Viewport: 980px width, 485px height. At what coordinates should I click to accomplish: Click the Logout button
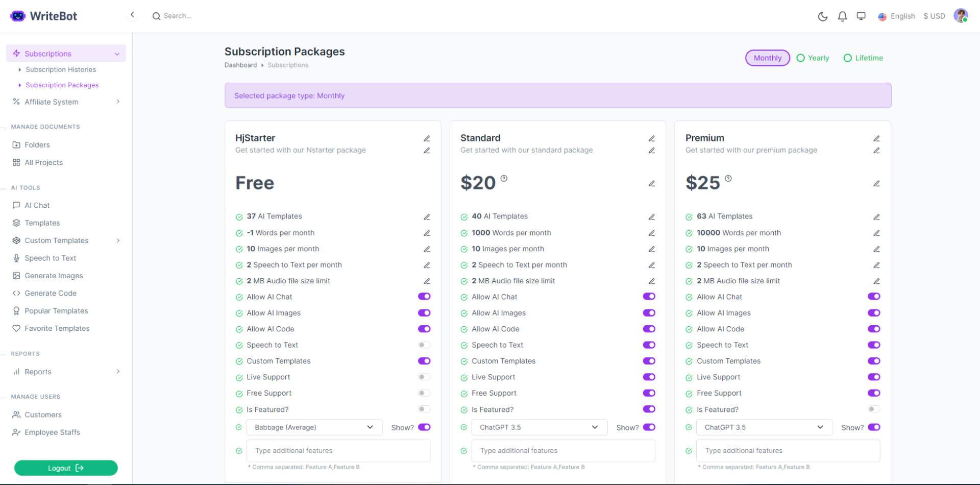tap(65, 468)
